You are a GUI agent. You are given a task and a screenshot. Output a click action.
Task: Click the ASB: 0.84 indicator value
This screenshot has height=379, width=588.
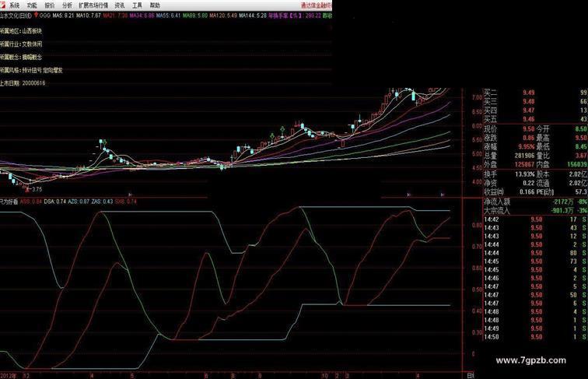click(31, 202)
